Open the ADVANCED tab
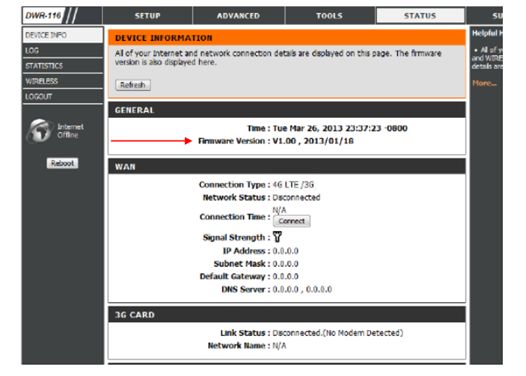This screenshot has width=526, height=376. point(238,16)
